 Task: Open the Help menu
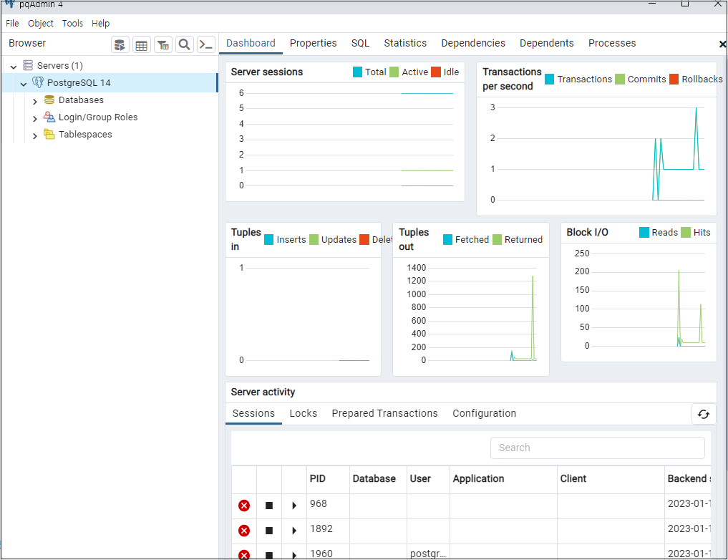[x=100, y=23]
